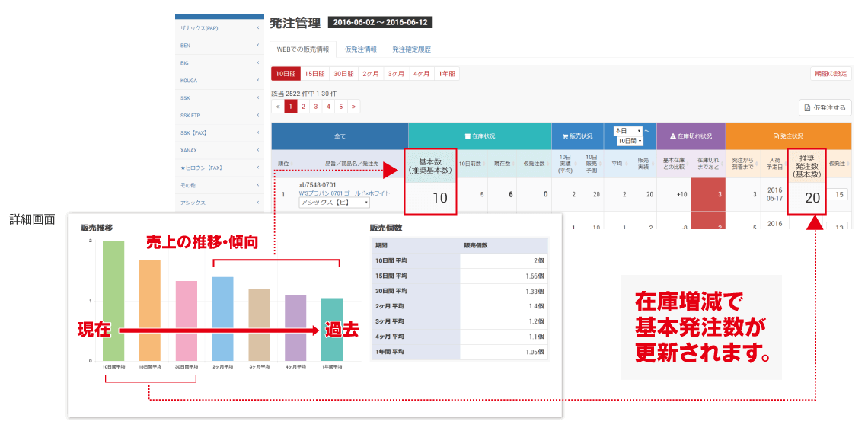Click the pink 30日間平均 bar
Screen dimensions: 868x431
(x=187, y=321)
